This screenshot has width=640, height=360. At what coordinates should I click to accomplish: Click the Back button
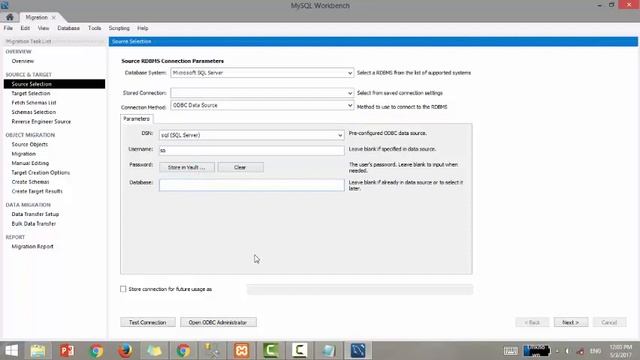click(x=532, y=322)
